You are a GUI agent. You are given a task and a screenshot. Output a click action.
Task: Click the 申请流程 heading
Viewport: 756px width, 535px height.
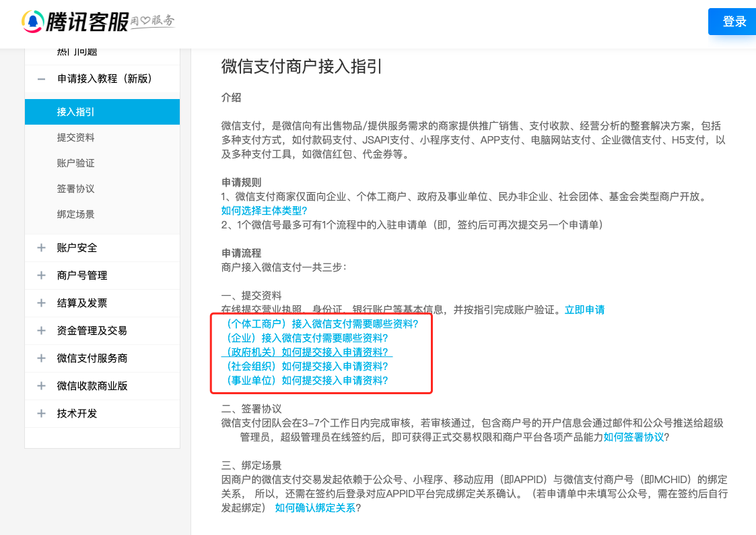pyautogui.click(x=241, y=253)
